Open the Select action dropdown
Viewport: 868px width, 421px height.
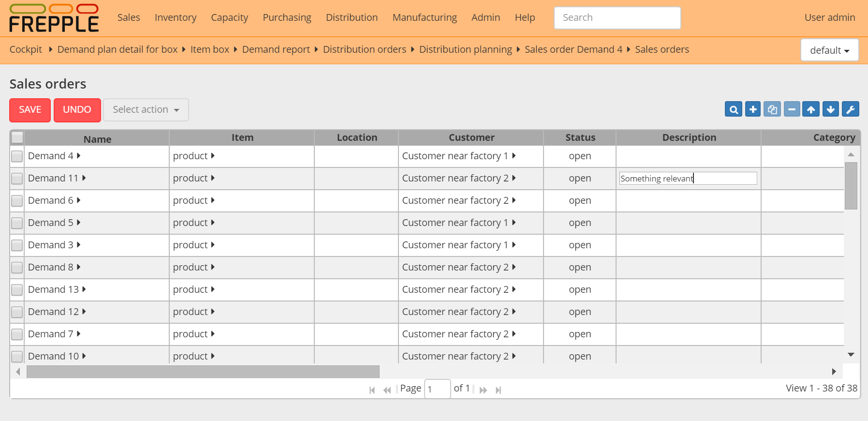click(x=146, y=110)
